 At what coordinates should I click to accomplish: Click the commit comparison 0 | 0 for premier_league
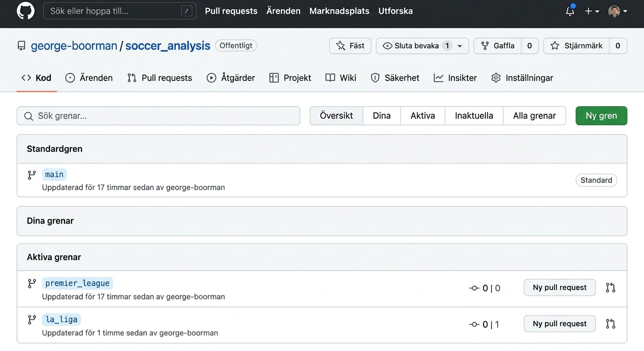(485, 288)
